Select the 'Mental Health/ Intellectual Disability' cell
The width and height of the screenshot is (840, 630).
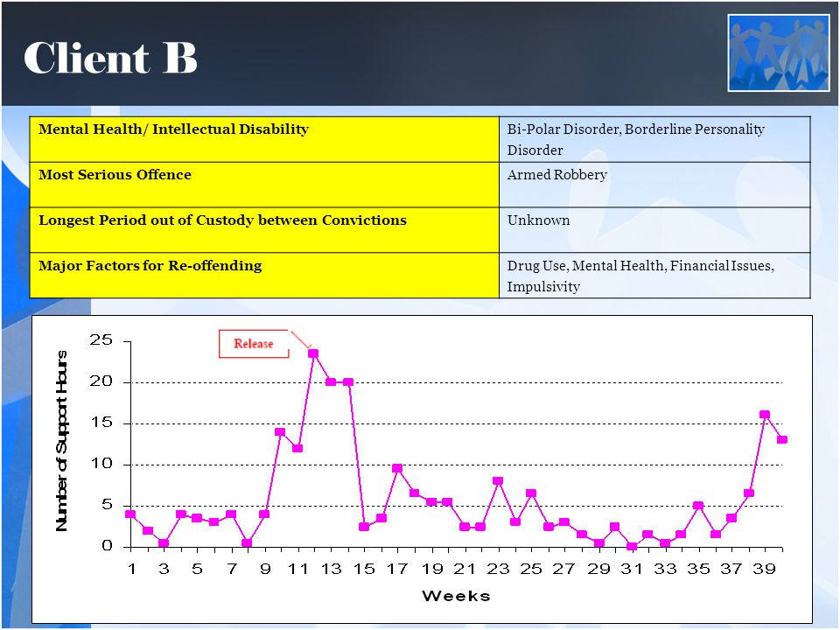[x=264, y=139]
